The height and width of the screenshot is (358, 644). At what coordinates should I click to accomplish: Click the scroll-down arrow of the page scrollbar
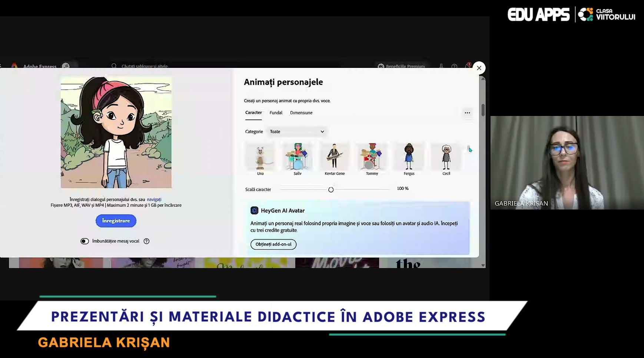pyautogui.click(x=483, y=265)
